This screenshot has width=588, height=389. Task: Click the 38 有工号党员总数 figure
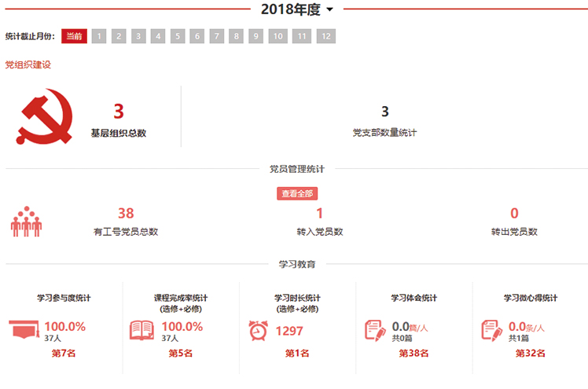126,213
